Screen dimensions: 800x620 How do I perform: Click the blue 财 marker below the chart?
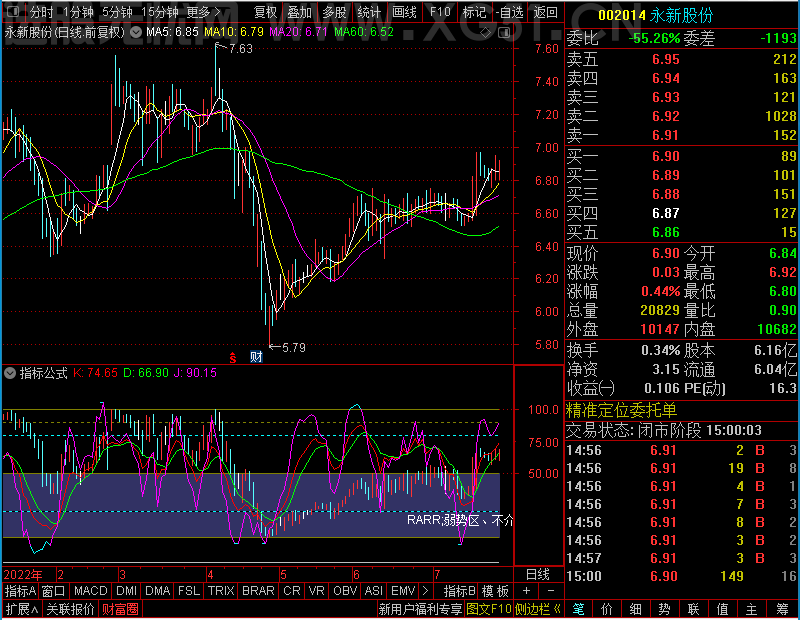(256, 357)
